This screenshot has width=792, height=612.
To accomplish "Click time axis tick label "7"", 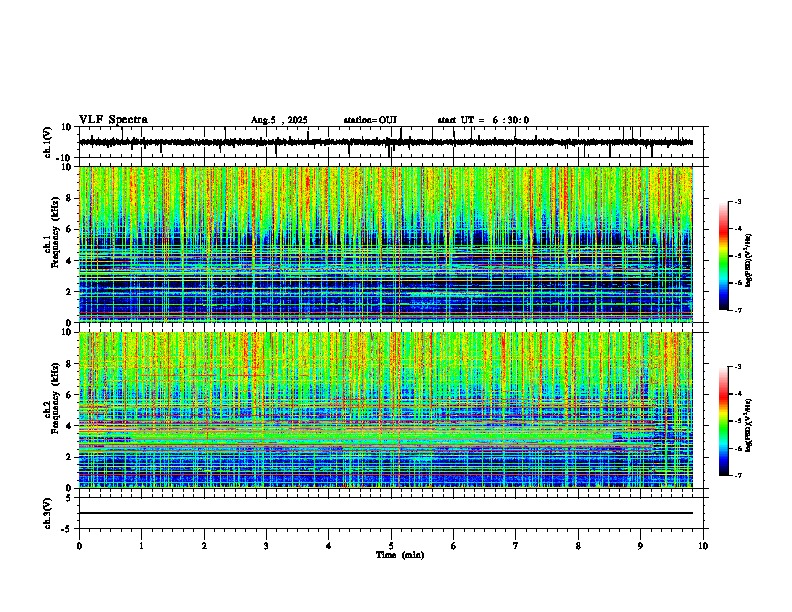I will (x=516, y=546).
